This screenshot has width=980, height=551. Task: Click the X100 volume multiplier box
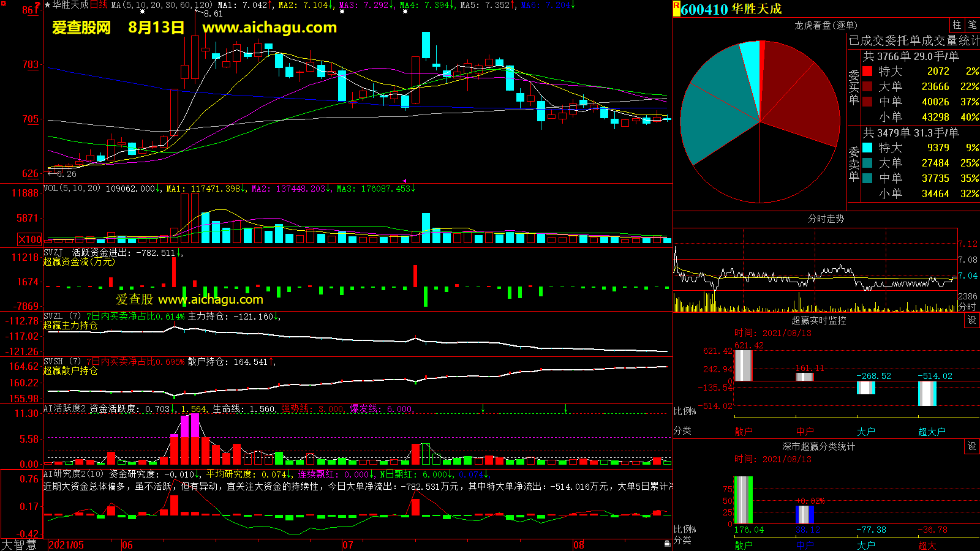tap(30, 239)
